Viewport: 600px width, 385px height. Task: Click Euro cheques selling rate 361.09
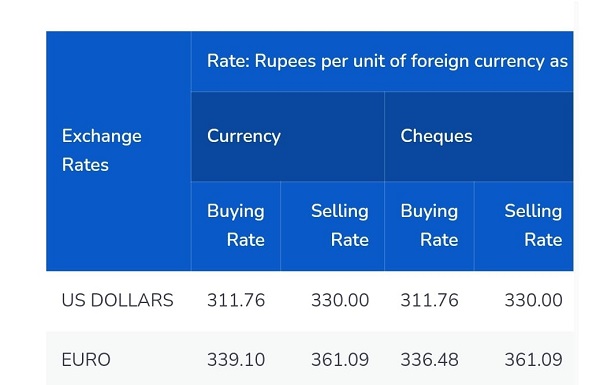(x=533, y=360)
